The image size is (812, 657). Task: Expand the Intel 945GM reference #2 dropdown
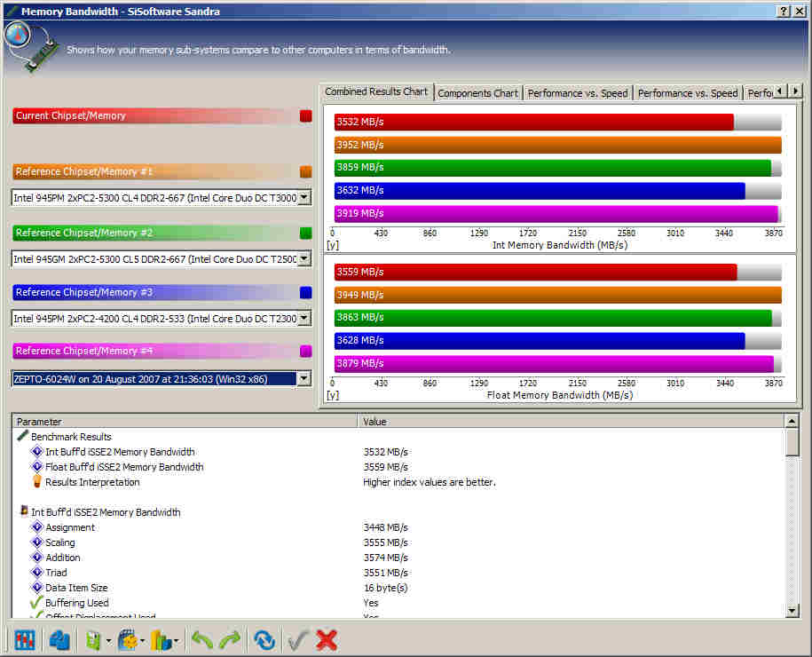(x=304, y=258)
